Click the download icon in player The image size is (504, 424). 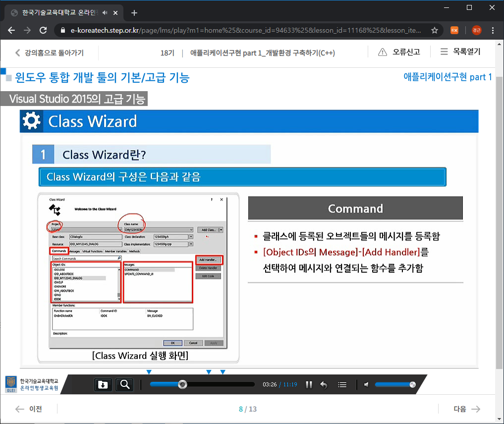[103, 384]
